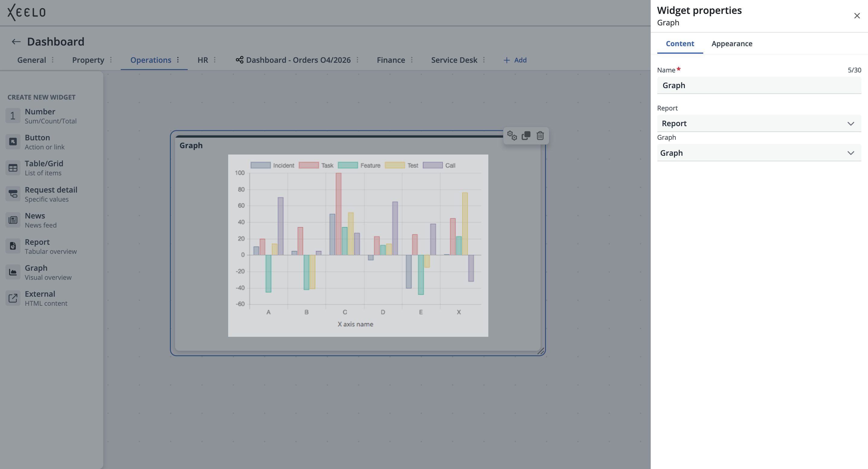Select External HTML content label
868x469 pixels.
46,298
